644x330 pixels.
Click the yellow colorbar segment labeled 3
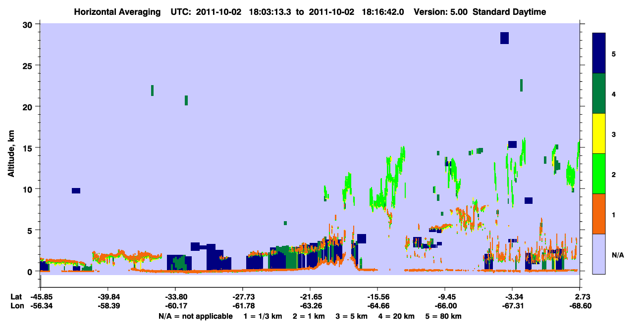pyautogui.click(x=599, y=134)
